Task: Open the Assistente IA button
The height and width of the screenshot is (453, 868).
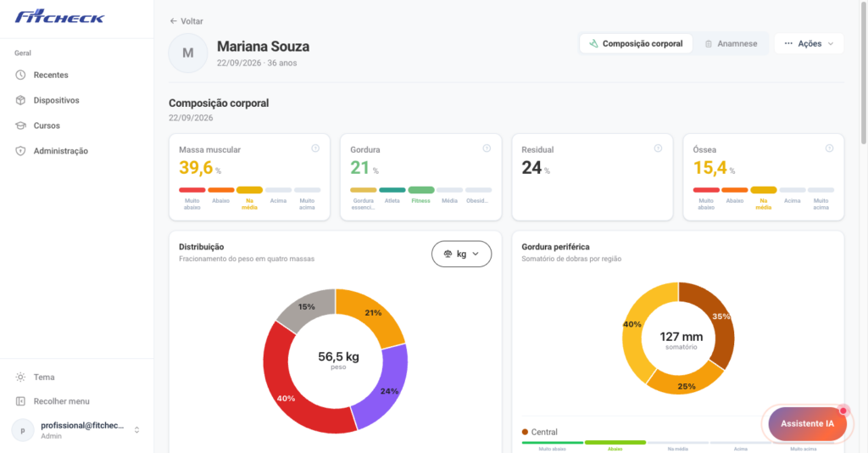Action: (x=807, y=423)
